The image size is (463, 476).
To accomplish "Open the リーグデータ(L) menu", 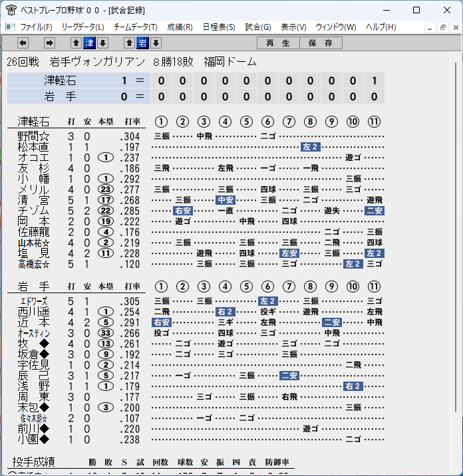I will tap(82, 27).
